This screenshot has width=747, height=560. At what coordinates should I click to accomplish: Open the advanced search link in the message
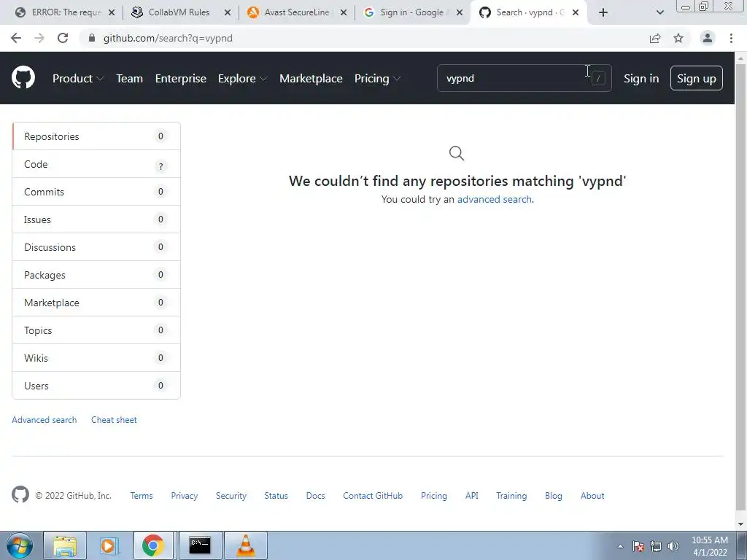pos(494,200)
